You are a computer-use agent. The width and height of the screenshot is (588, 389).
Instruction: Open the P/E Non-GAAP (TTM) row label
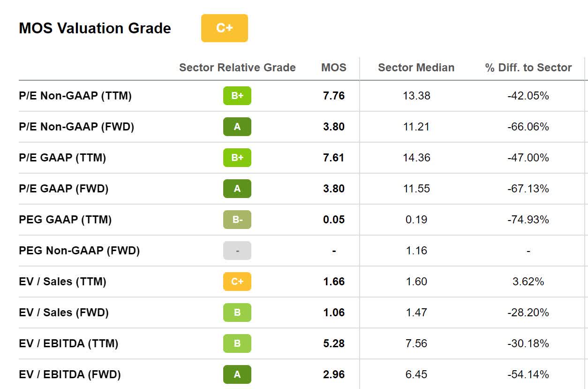[75, 96]
